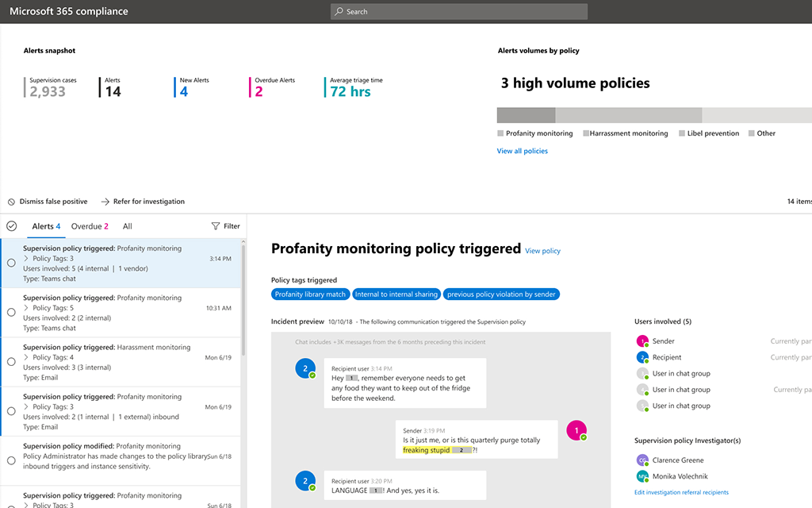Viewport: 812px width, 508px height.
Task: Click the previous policy violation by sender tag
Action: (501, 294)
